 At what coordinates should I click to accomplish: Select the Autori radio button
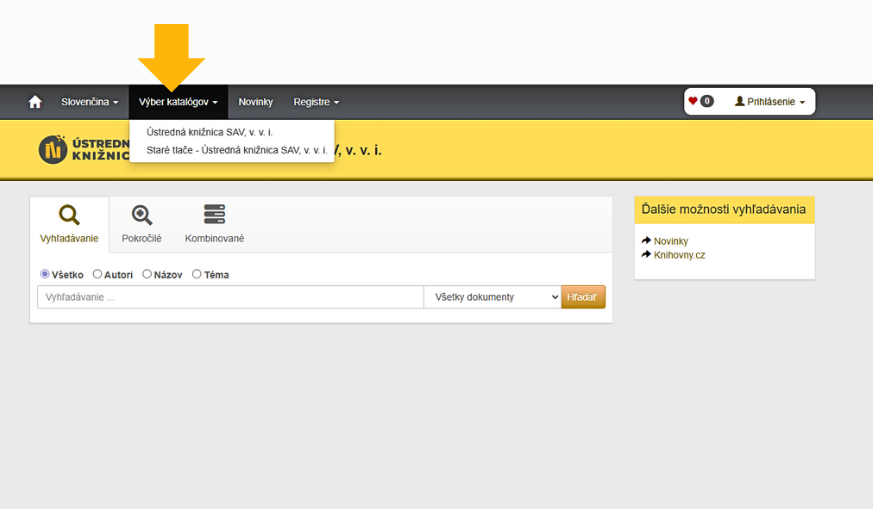97,274
